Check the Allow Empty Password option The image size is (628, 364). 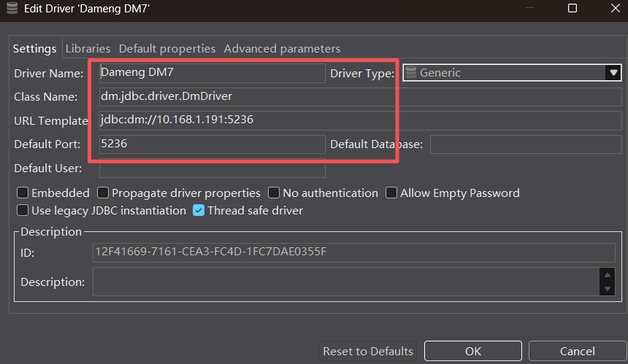(x=391, y=193)
